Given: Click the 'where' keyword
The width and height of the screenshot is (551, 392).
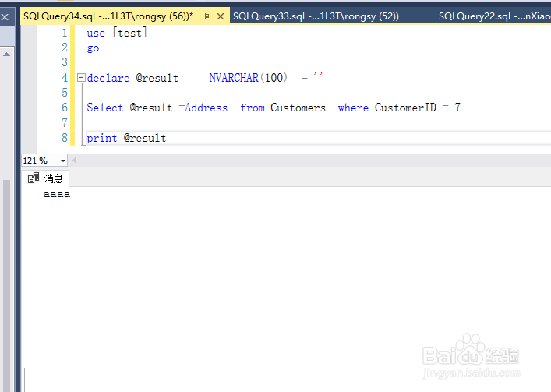Looking at the screenshot, I should pos(353,108).
